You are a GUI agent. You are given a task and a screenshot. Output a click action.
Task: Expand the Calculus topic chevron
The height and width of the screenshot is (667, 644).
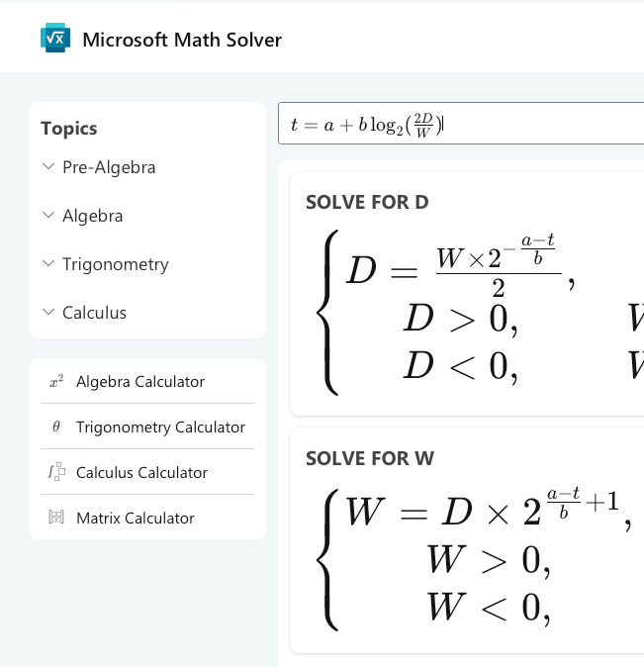coord(48,312)
